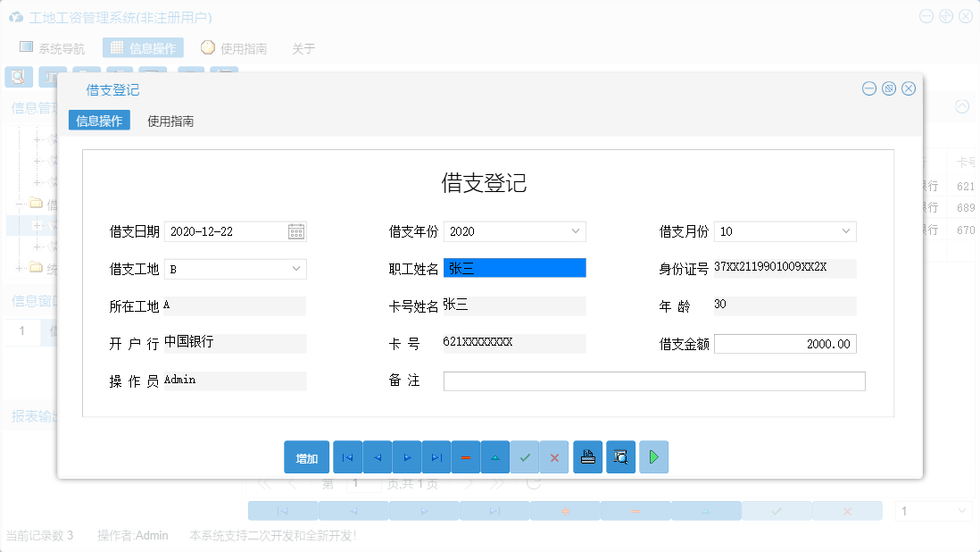Viewport: 980px width, 552px height.
Task: Click the 增加 add button
Action: point(306,456)
